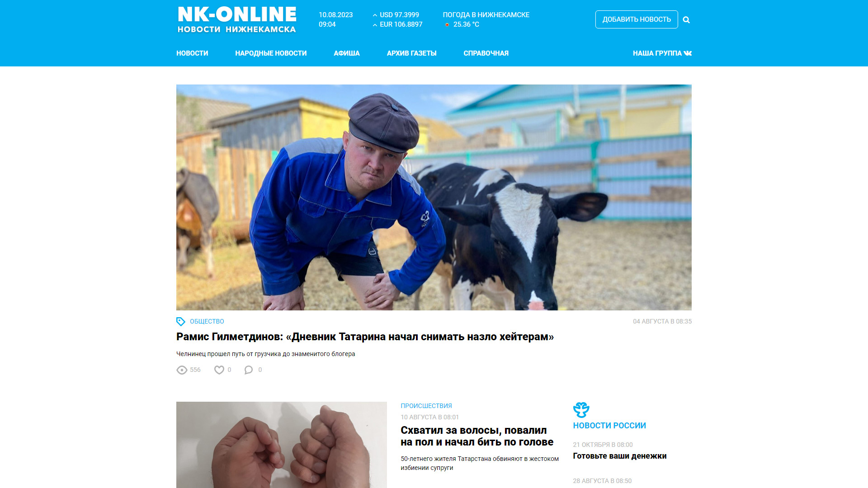Like the article with the heart icon

[x=219, y=370]
